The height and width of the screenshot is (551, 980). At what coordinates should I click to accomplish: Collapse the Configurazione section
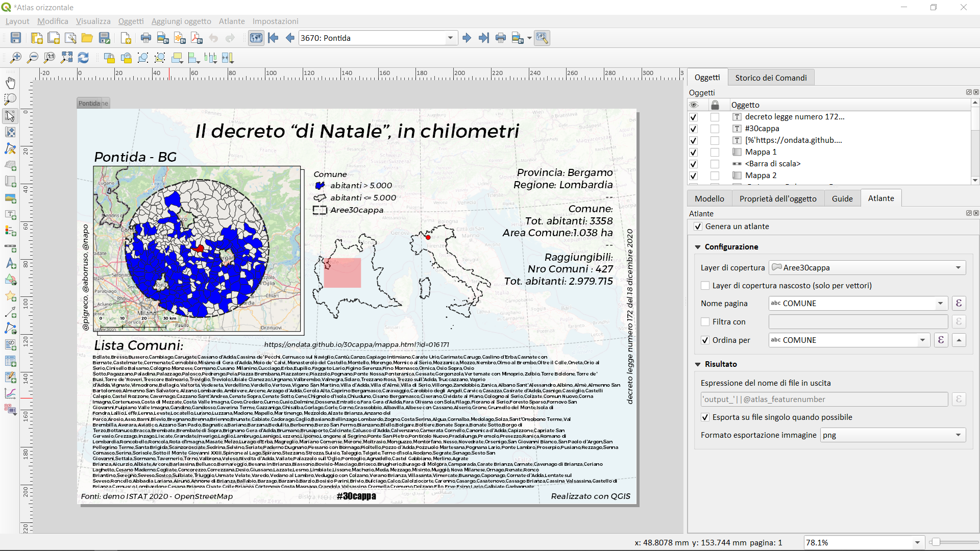tap(698, 247)
